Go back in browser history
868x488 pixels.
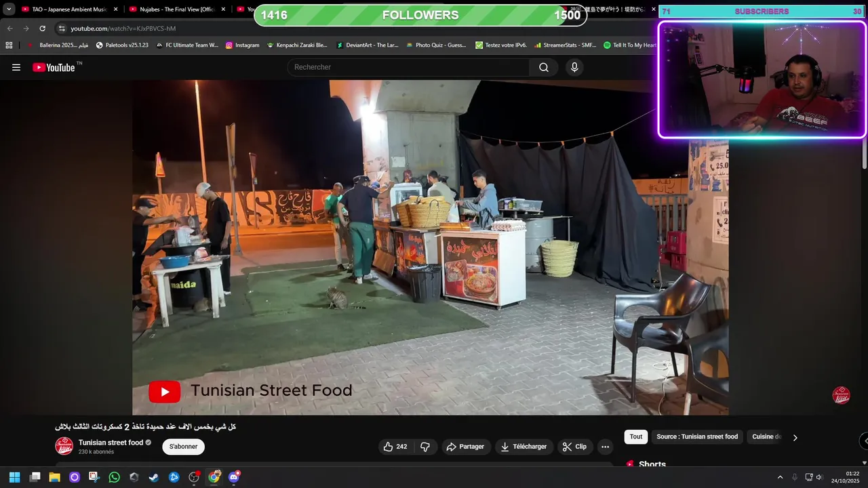(x=9, y=28)
